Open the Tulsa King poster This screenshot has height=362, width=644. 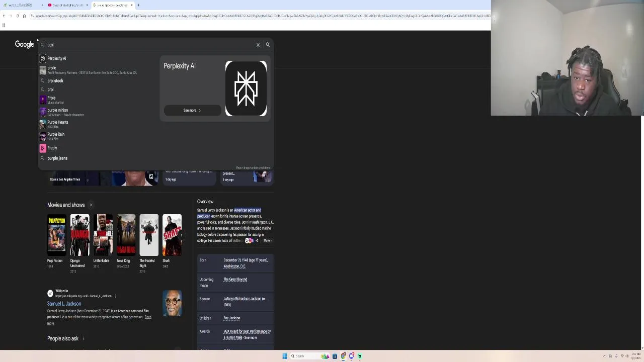tap(126, 235)
